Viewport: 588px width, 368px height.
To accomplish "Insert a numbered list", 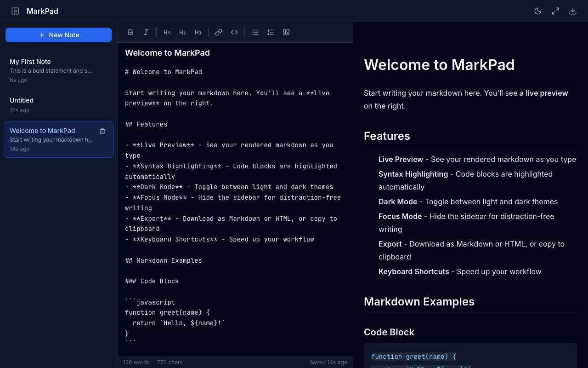I will (x=271, y=32).
